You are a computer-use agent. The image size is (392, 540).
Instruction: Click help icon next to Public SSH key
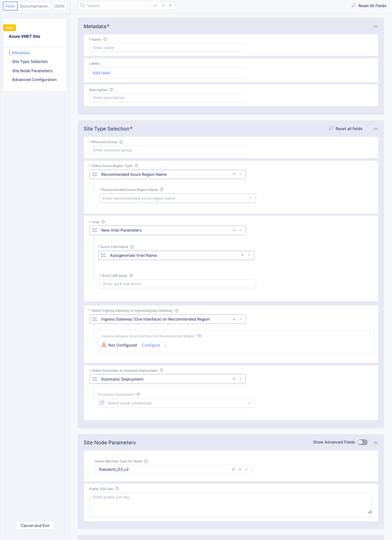coord(117,489)
